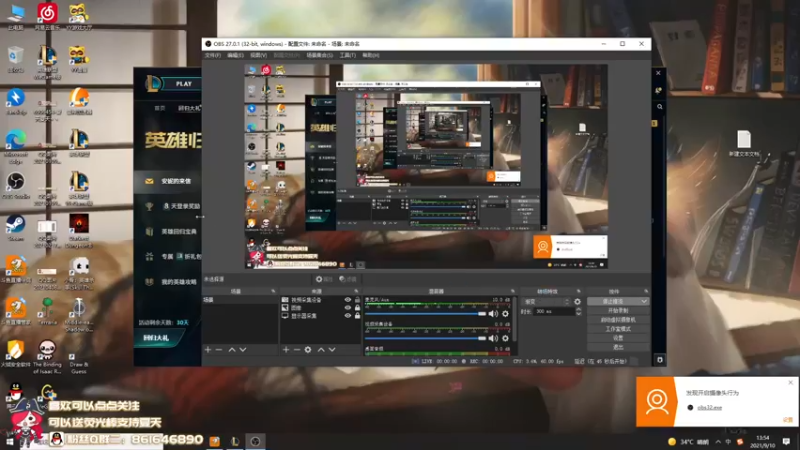This screenshot has width=800, height=450.
Task: Toggle lock on image source
Action: [x=357, y=308]
